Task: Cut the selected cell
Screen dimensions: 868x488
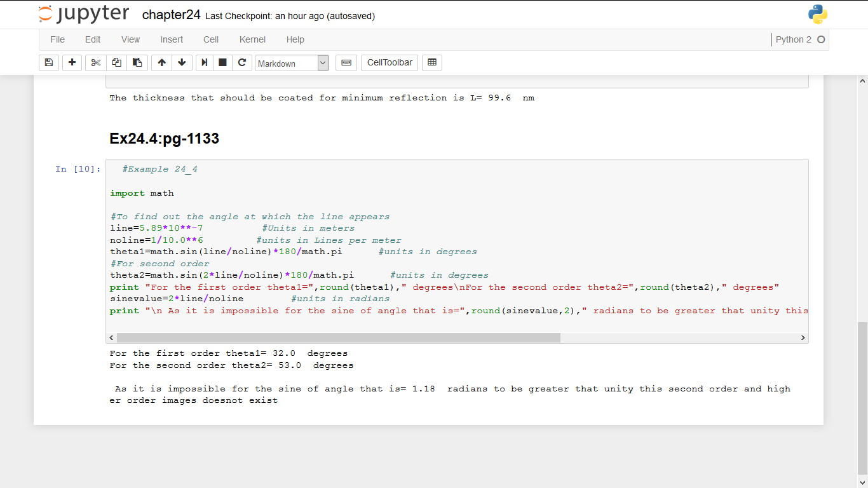Action: tap(96, 62)
